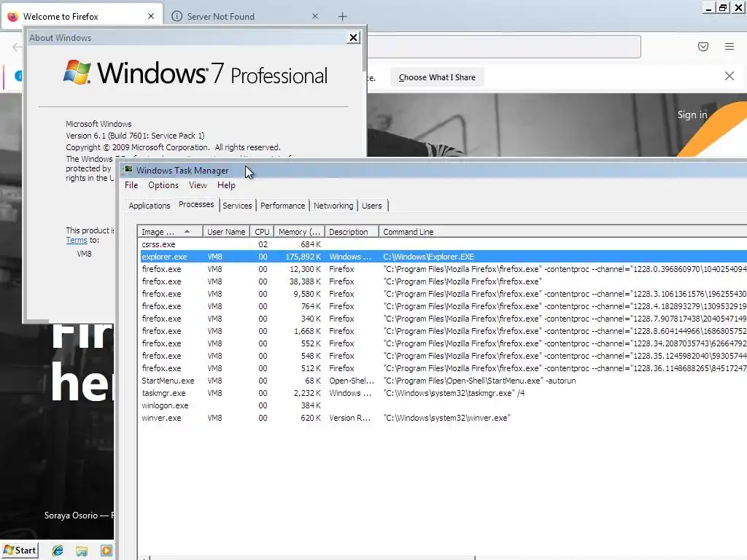Select firefox.exe using 38,388 K memory
The height and width of the screenshot is (560, 747).
[x=443, y=281]
